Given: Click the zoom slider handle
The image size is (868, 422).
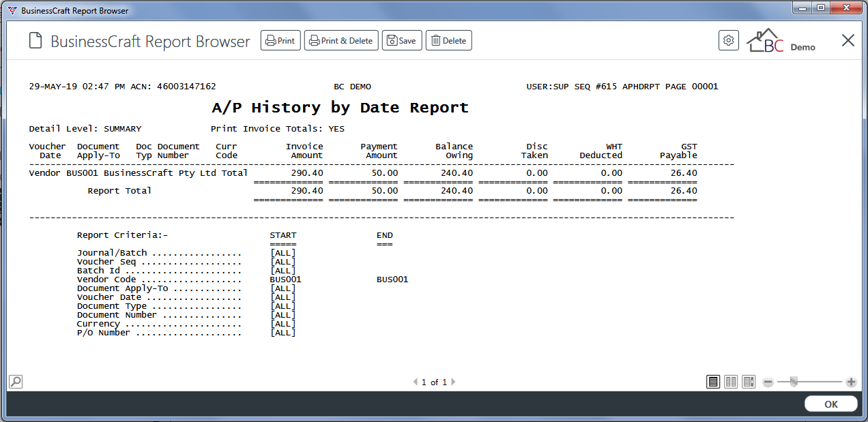Looking at the screenshot, I should click(794, 382).
